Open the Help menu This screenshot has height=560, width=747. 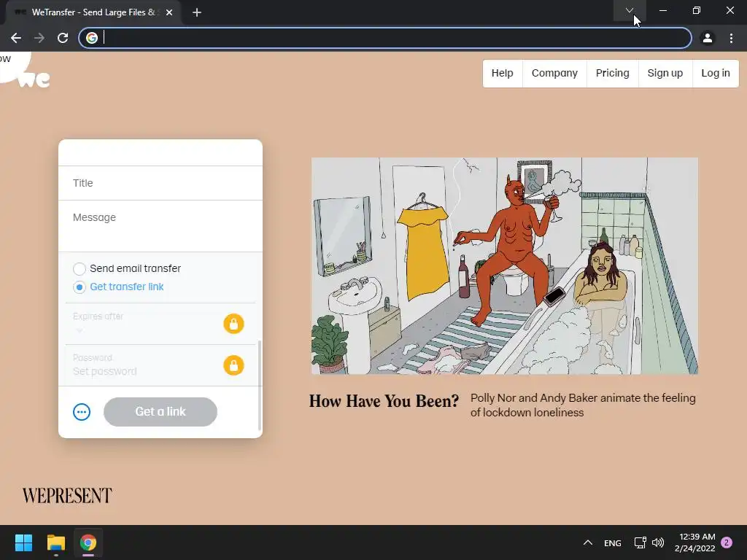coord(502,74)
